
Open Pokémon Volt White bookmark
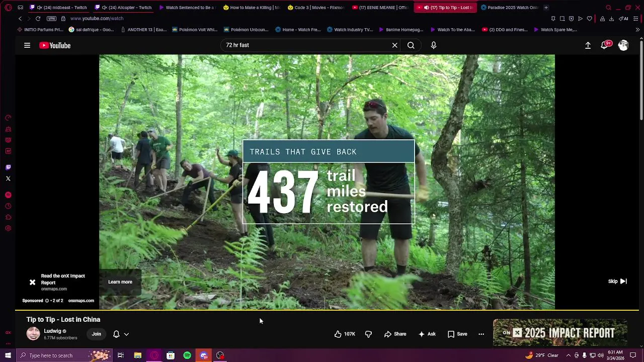[x=195, y=30]
